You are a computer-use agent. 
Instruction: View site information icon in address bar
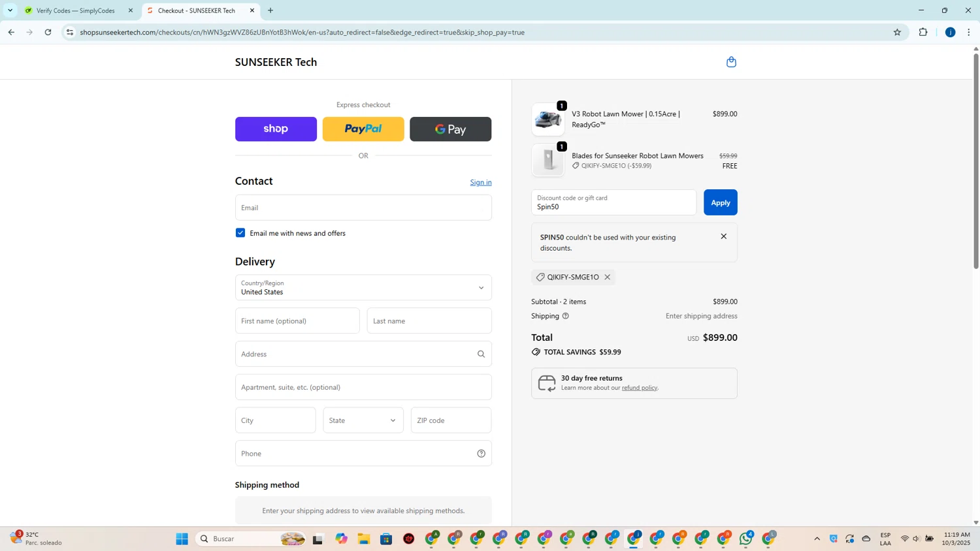coord(70,32)
